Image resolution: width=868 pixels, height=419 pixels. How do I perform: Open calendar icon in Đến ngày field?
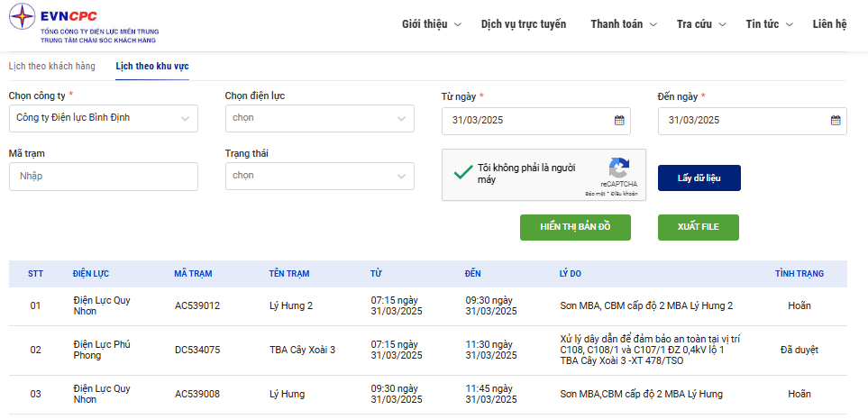click(836, 120)
